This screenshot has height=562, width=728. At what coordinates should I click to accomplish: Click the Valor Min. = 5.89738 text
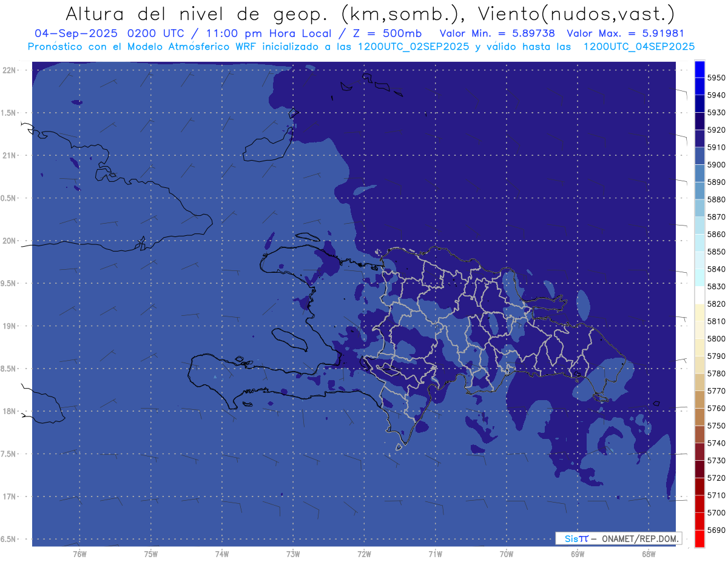coord(497,33)
